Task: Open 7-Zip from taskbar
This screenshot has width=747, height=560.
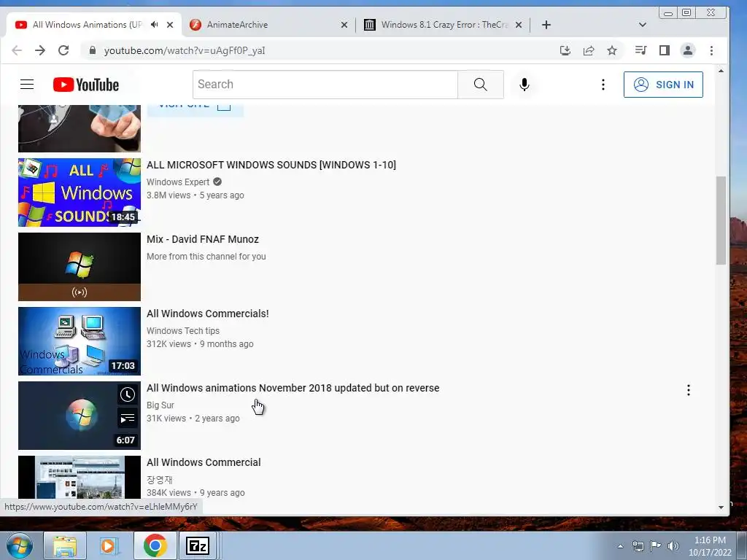Action: pos(198,545)
